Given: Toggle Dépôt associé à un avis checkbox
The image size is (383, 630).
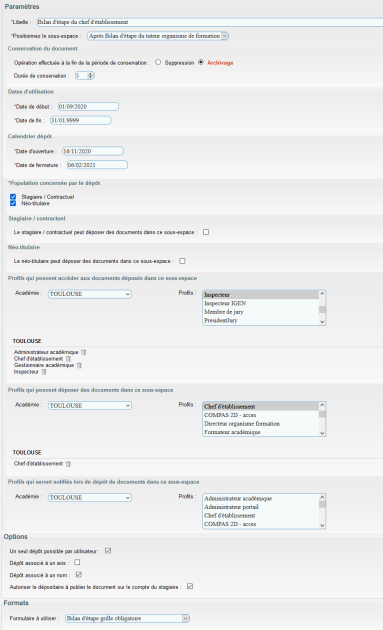Looking at the screenshot, I should [77, 562].
